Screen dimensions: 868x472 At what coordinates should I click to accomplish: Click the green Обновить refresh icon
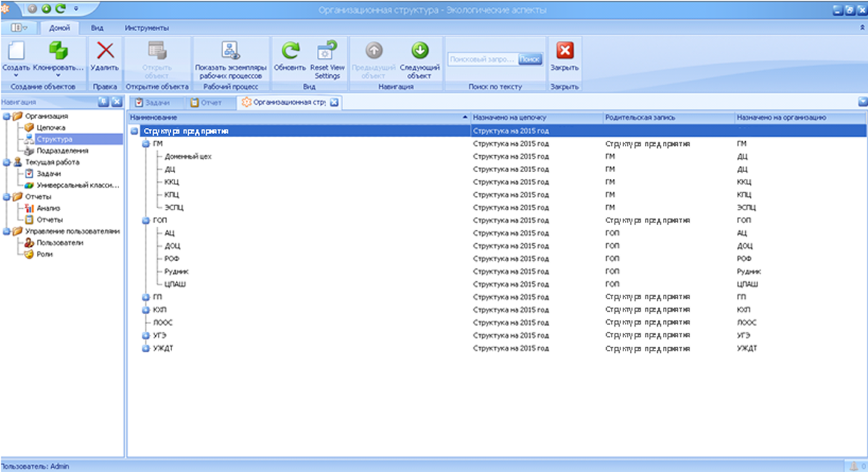(x=290, y=51)
